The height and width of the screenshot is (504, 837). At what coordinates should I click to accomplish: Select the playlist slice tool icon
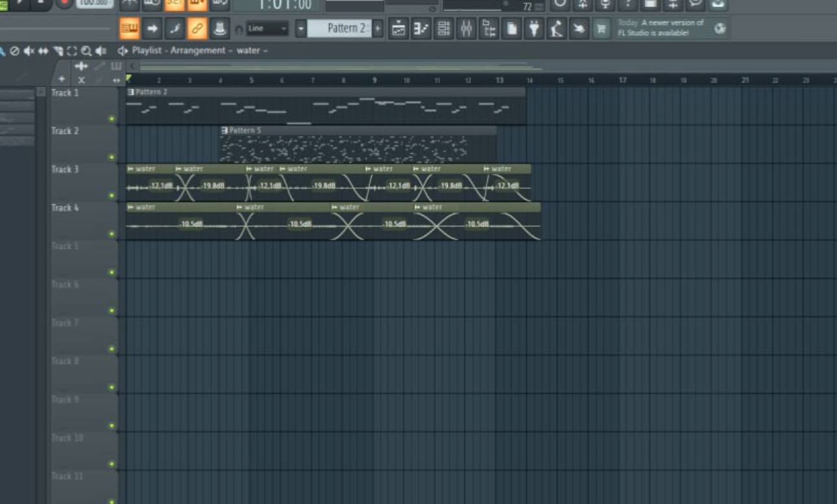coord(58,51)
